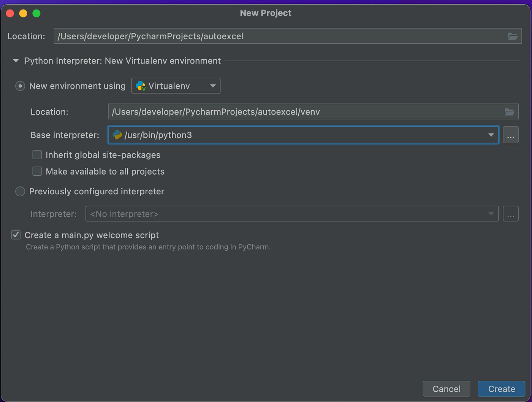Open the folder picker for venv Location
This screenshot has width=532, height=402.
509,111
